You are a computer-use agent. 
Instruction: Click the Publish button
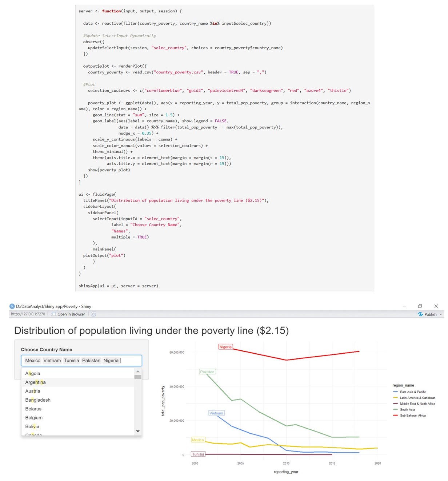428,314
